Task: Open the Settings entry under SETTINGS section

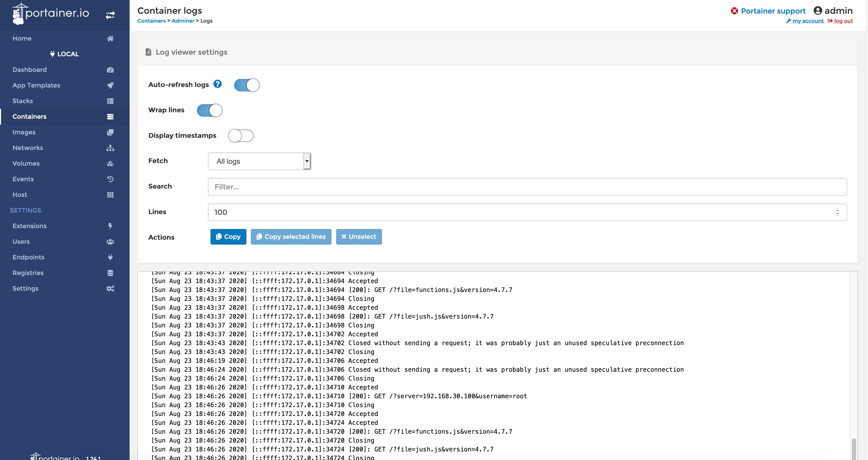Action: (x=25, y=288)
